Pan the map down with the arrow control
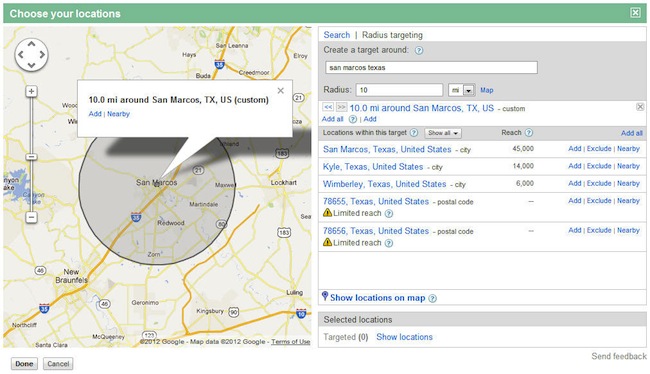Viewport: 650px width, 374px height. click(x=32, y=65)
